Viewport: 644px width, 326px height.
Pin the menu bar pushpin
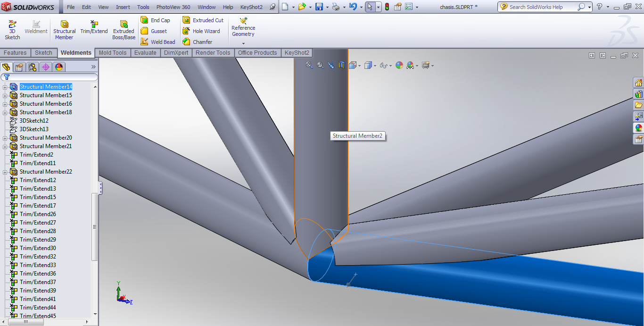click(x=272, y=7)
